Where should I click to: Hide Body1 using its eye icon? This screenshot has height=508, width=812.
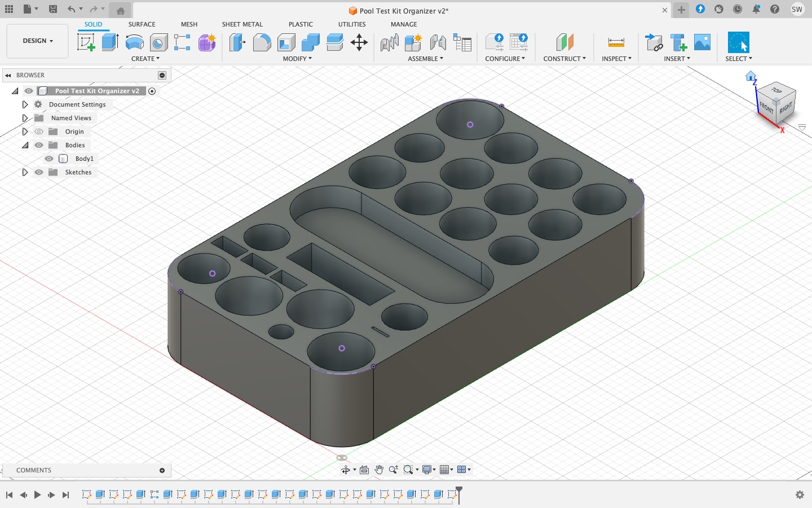49,159
